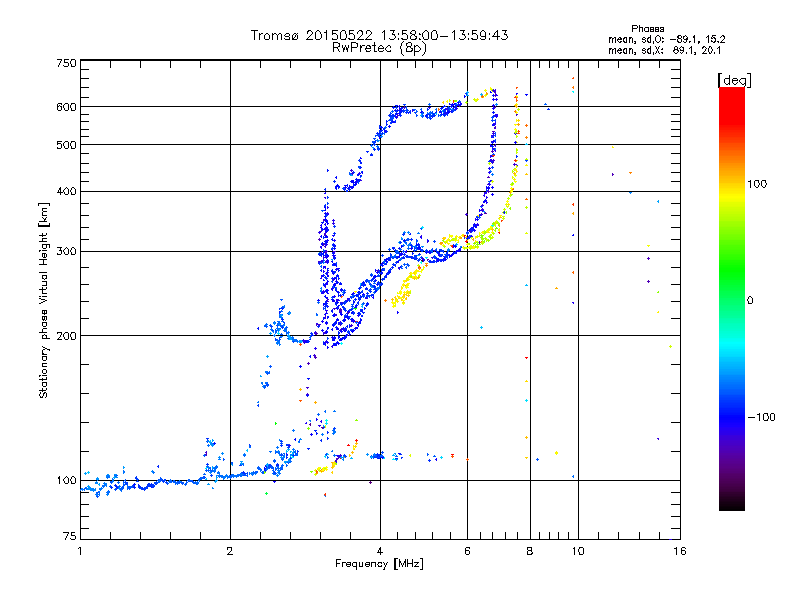Click the x-axis tick label '6'

click(x=467, y=551)
